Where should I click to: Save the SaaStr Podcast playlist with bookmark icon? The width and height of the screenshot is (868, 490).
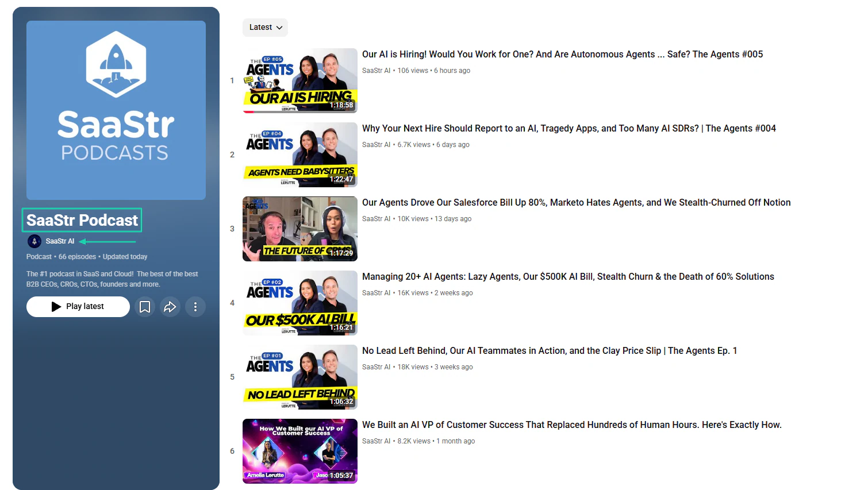pos(145,307)
